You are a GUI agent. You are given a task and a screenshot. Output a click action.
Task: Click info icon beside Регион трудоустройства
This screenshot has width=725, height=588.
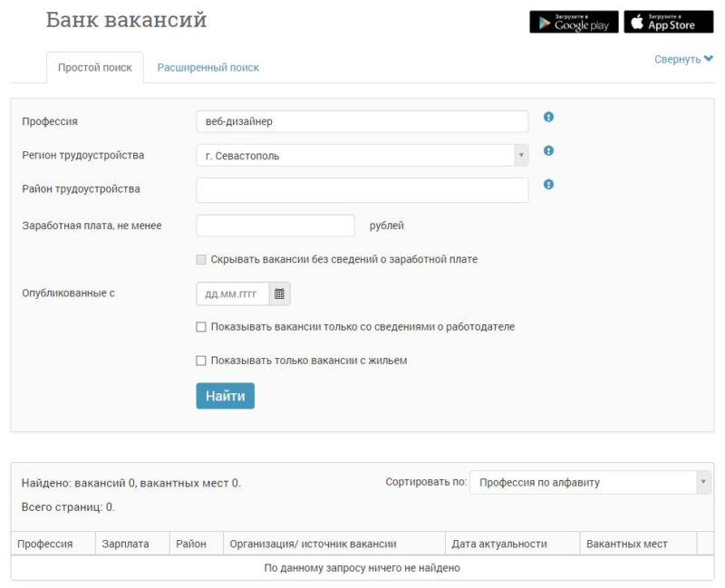point(548,151)
